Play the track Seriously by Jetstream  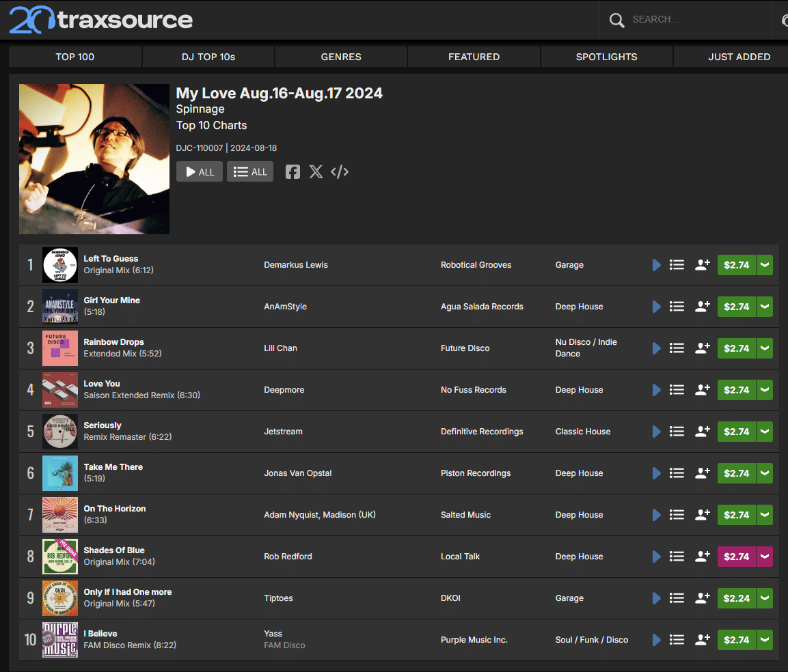656,432
